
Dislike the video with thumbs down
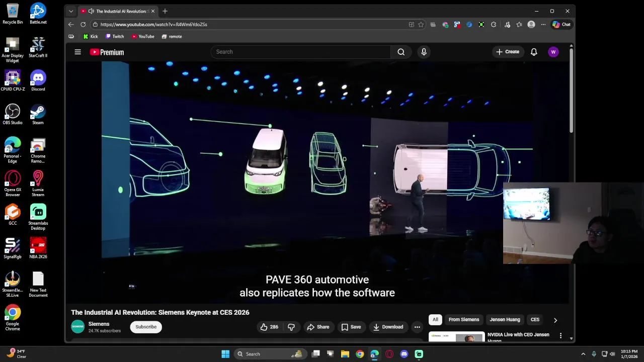(x=291, y=327)
